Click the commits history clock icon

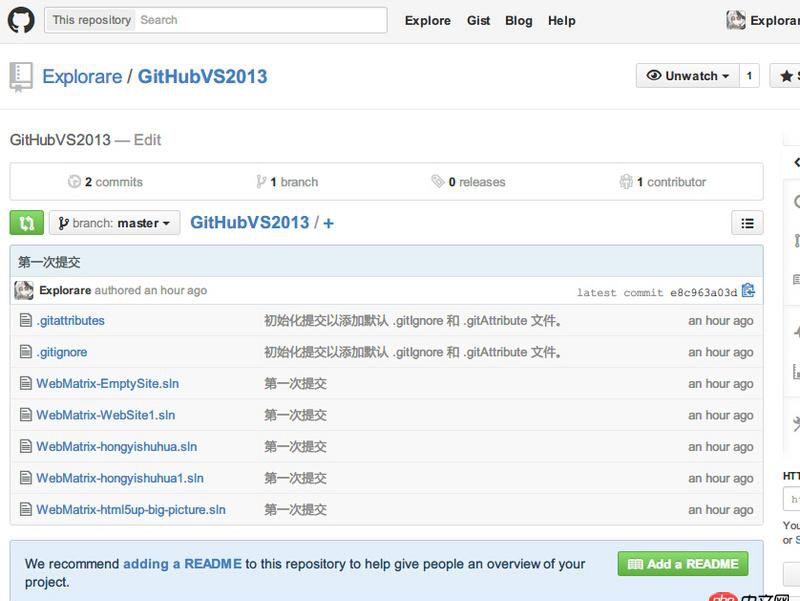pos(74,182)
